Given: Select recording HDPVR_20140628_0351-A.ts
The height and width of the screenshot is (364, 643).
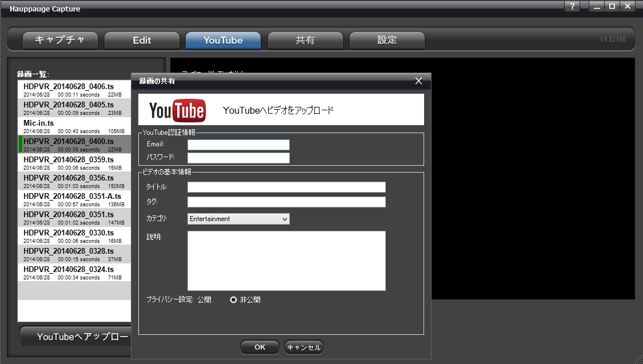Looking at the screenshot, I should click(74, 199).
